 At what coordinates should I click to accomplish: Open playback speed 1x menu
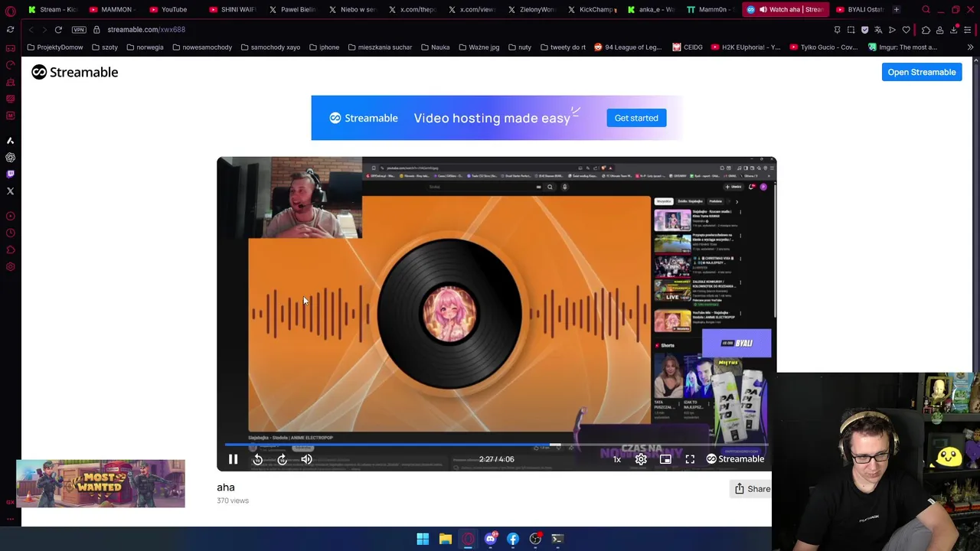coord(616,459)
